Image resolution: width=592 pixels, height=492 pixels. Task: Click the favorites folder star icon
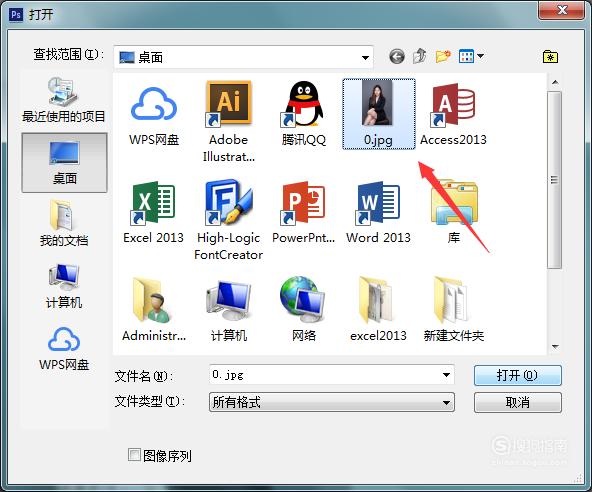coord(550,57)
